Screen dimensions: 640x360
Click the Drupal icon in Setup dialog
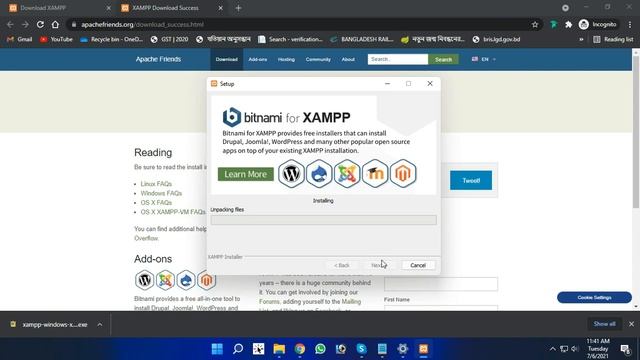[319, 174]
